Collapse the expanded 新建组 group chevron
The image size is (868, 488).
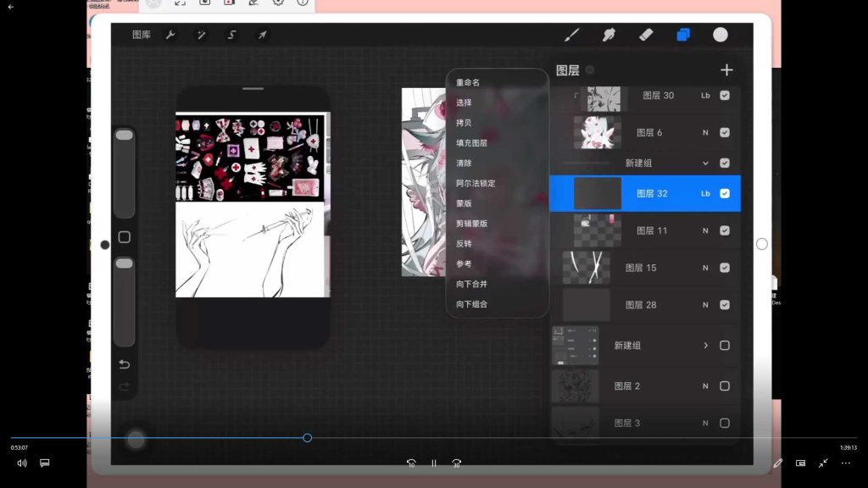tap(705, 164)
